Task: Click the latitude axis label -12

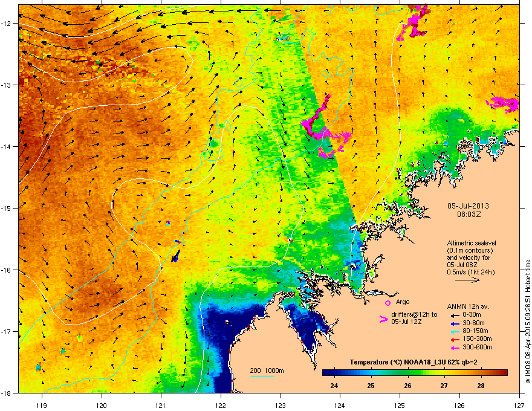Action: tap(7, 24)
